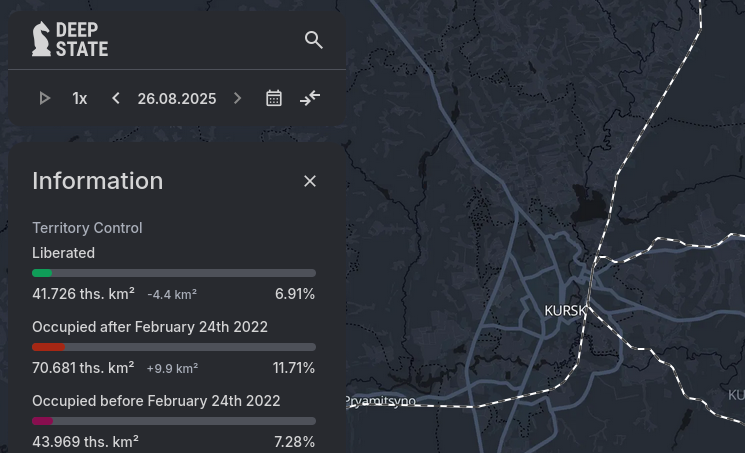745x453 pixels.
Task: Open the search magnifier icon
Action: tap(314, 40)
